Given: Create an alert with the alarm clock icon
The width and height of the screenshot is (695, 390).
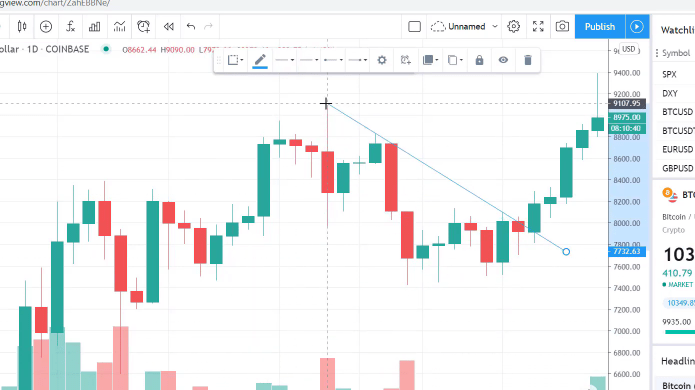Looking at the screenshot, I should (x=144, y=27).
